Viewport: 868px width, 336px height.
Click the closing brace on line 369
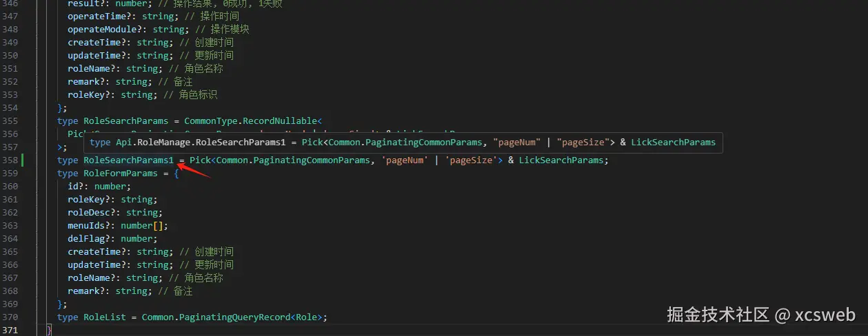pyautogui.click(x=60, y=304)
